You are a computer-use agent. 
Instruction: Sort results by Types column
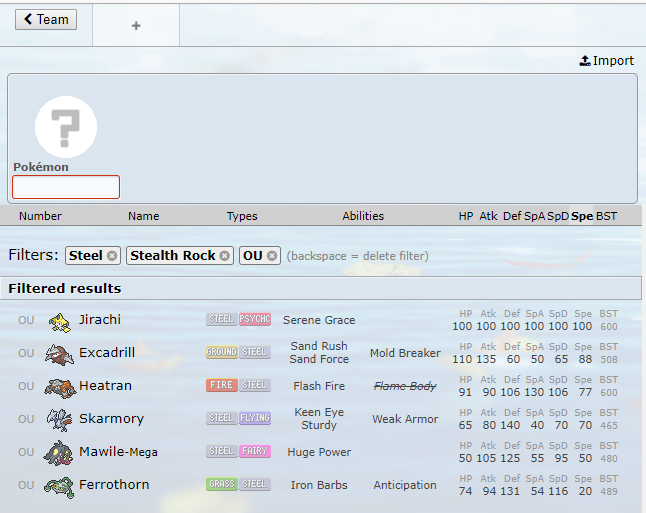click(242, 216)
